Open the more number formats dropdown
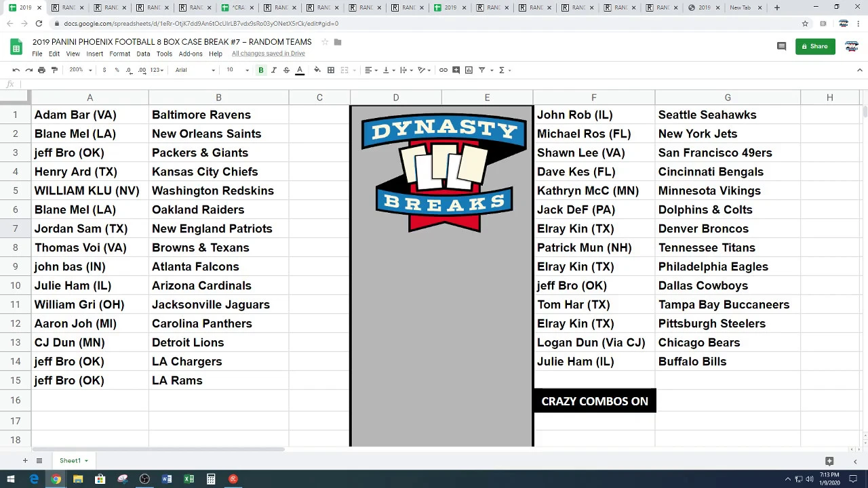868x488 pixels. (x=157, y=70)
